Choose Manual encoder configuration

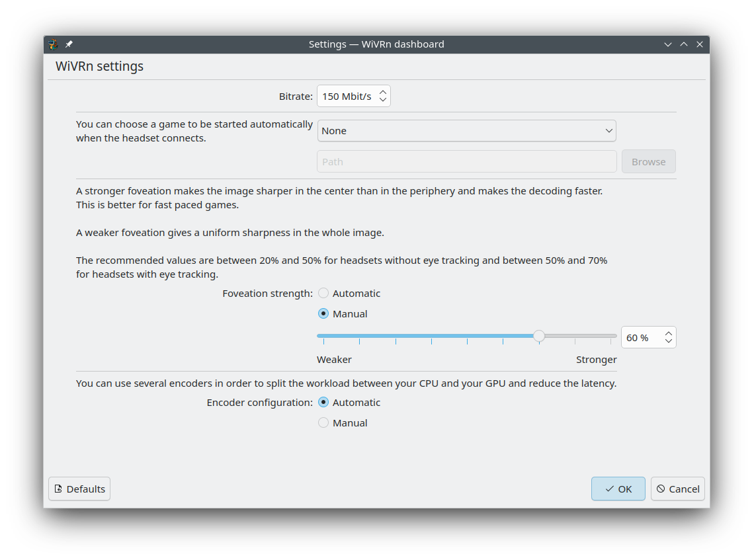click(323, 423)
